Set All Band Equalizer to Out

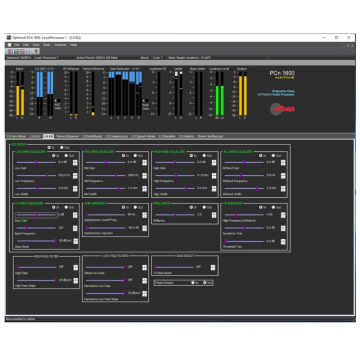click(x=273, y=156)
